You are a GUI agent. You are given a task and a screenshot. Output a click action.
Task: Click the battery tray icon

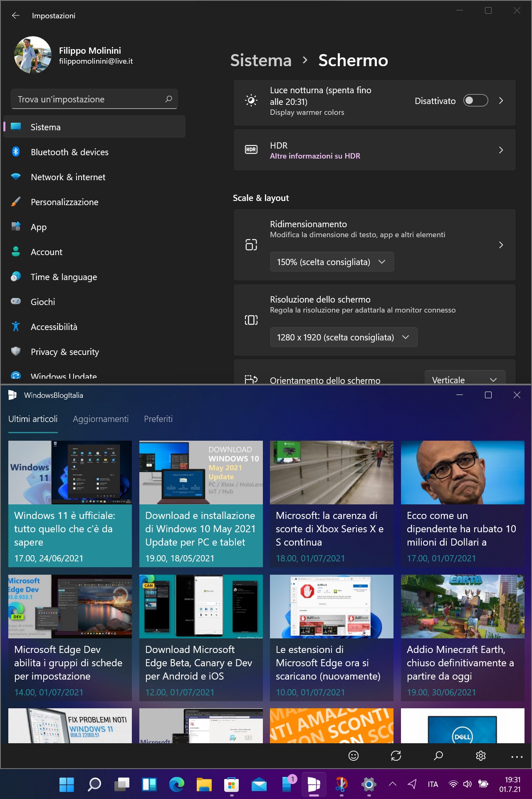click(483, 784)
